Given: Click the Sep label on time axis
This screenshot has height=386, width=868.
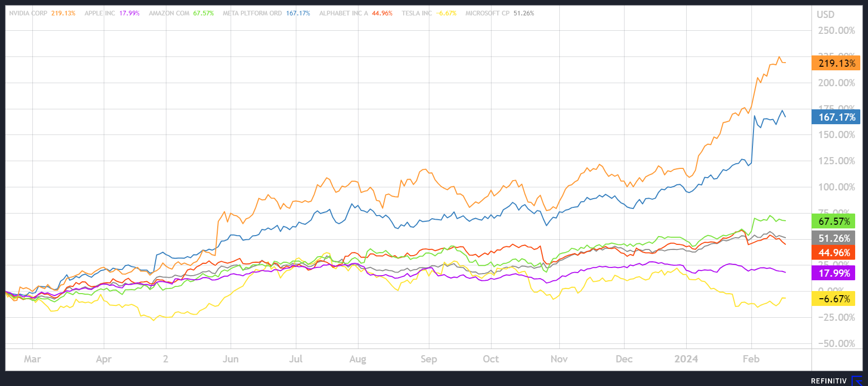Looking at the screenshot, I should coord(429,359).
